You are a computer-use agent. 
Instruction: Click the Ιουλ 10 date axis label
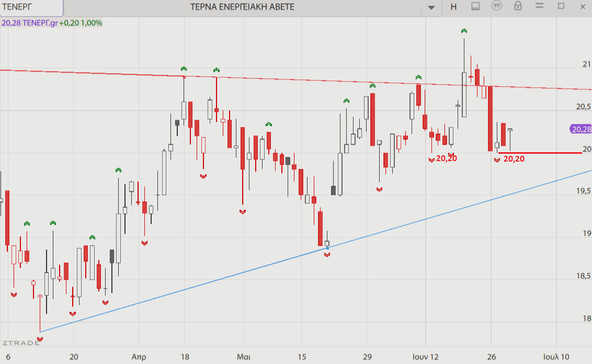(x=556, y=357)
